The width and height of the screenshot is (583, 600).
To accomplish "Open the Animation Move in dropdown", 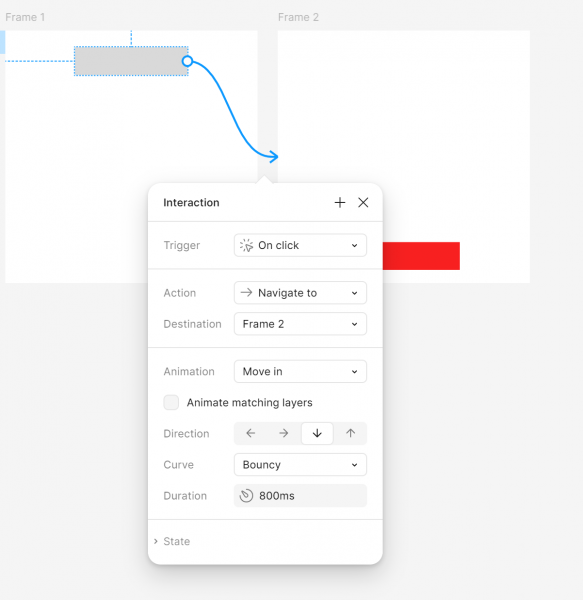I will pos(300,372).
